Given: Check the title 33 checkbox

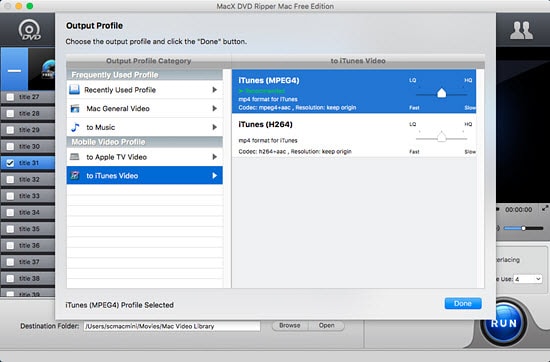Looking at the screenshot, I should [x=11, y=196].
